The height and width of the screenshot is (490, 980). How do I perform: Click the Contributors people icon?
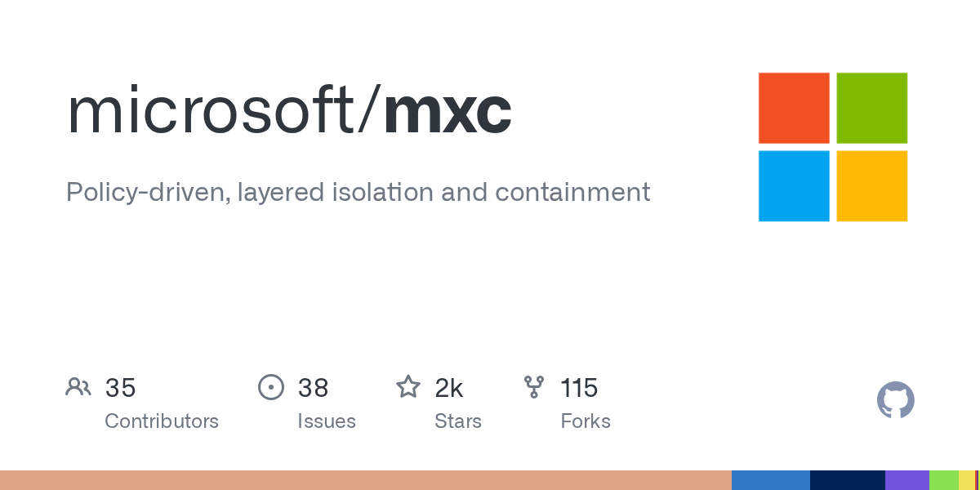pos(78,387)
